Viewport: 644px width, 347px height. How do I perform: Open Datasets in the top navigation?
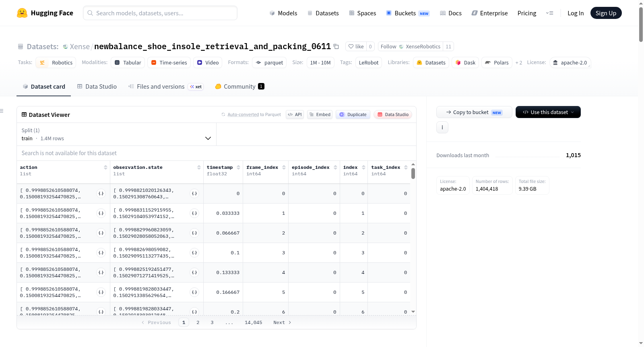[323, 13]
